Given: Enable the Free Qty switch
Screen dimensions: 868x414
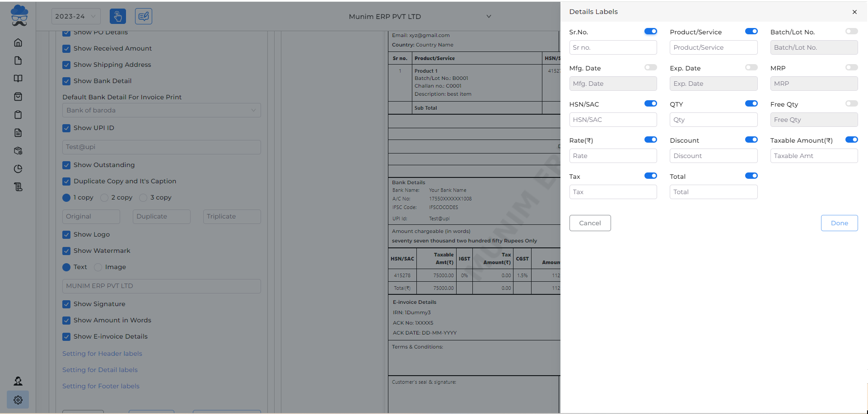Looking at the screenshot, I should [852, 103].
